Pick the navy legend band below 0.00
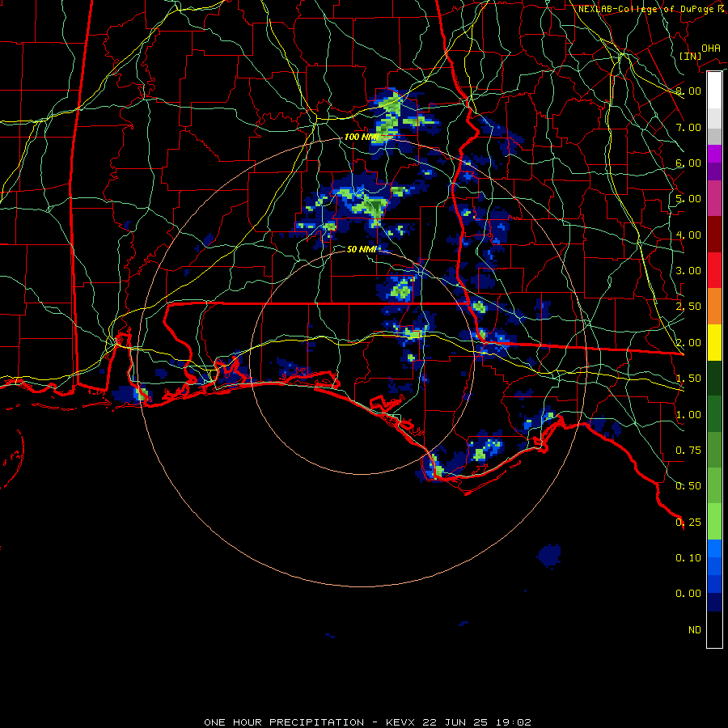 714,603
